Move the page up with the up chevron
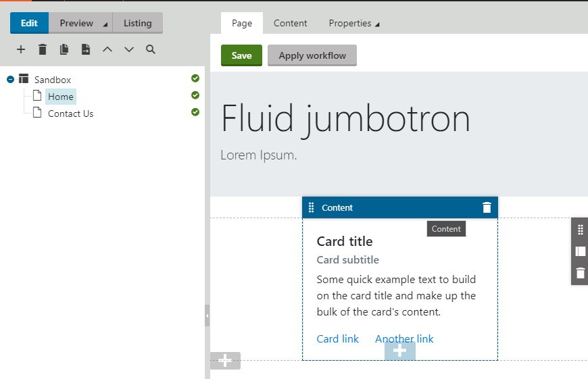588x379 pixels. pyautogui.click(x=107, y=49)
